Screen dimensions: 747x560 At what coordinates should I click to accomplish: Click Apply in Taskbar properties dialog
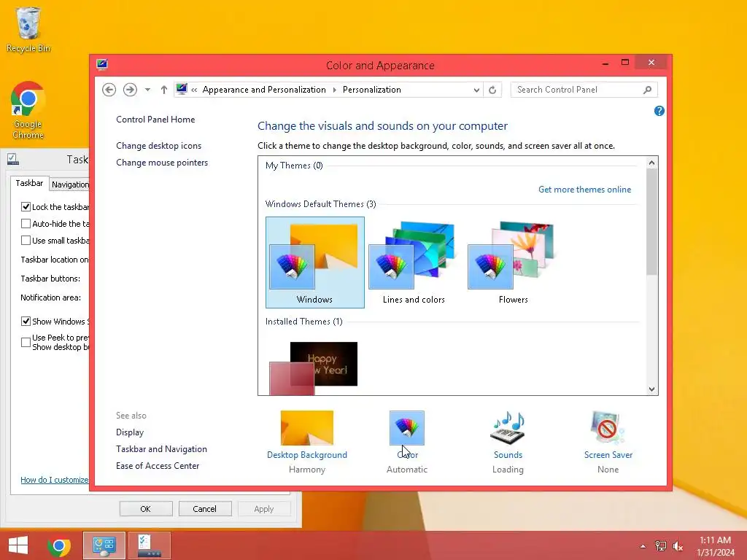264,508
